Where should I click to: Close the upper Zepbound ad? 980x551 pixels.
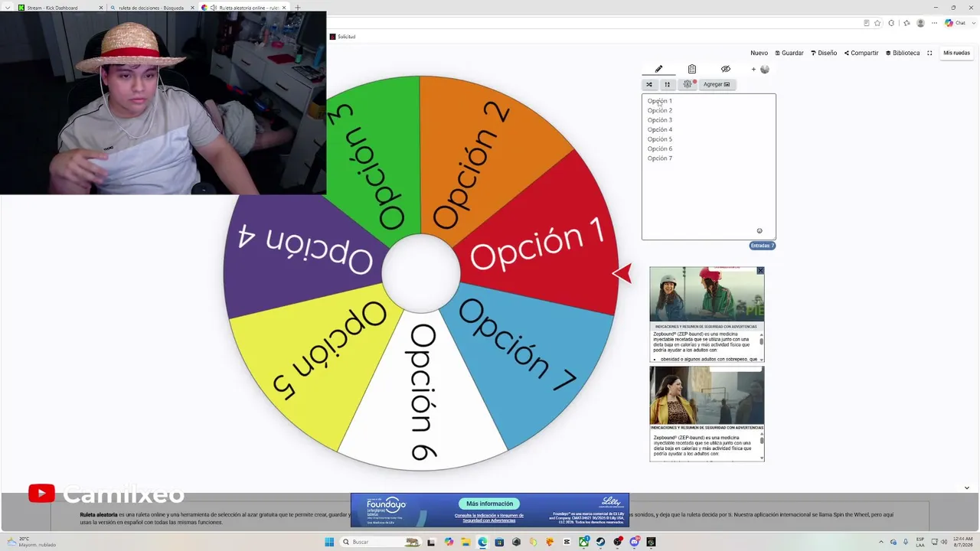point(760,271)
